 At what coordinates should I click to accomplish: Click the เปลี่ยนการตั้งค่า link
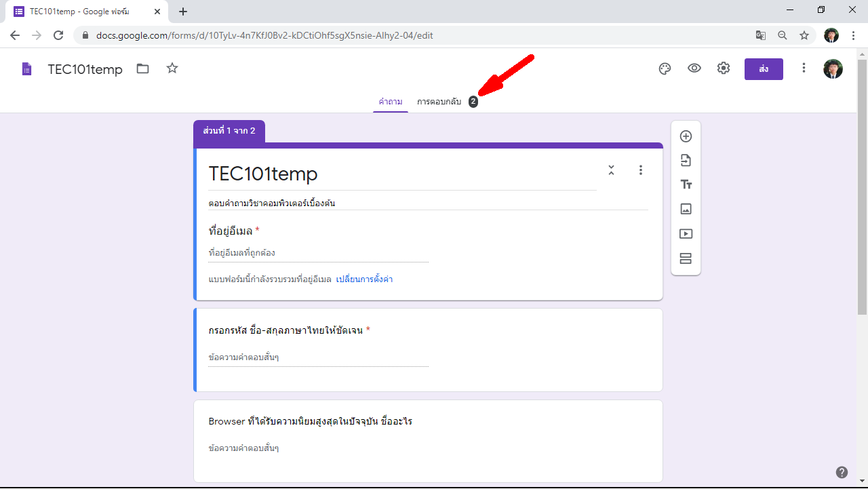tap(364, 279)
